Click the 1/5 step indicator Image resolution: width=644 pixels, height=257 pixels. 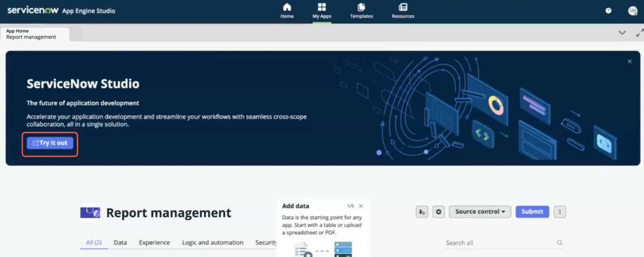click(350, 206)
